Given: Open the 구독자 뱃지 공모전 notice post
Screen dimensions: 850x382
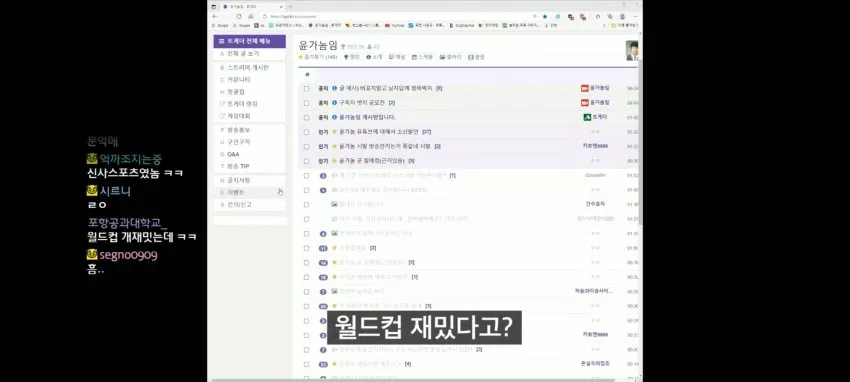Looking at the screenshot, I should click(x=362, y=103).
